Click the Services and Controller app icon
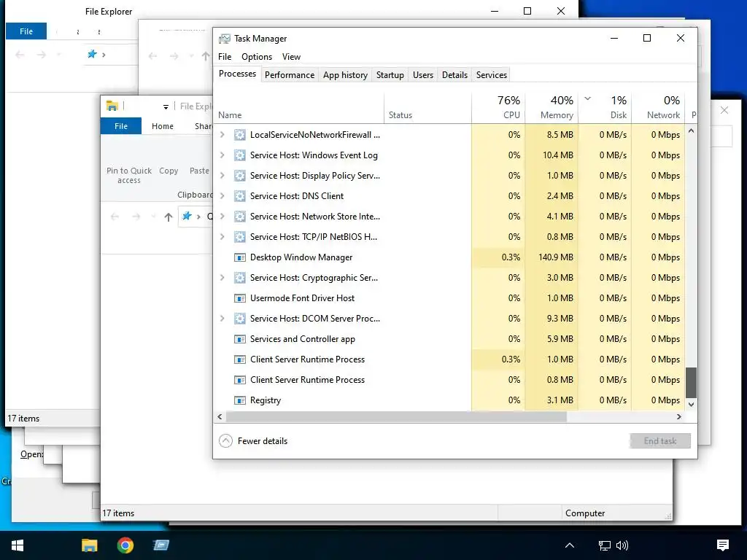 point(239,339)
